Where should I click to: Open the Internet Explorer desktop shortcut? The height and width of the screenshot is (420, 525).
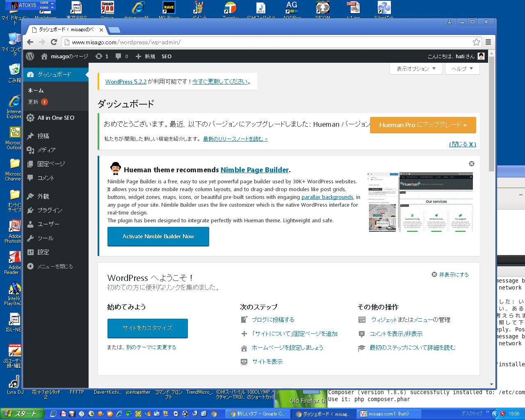click(x=14, y=107)
